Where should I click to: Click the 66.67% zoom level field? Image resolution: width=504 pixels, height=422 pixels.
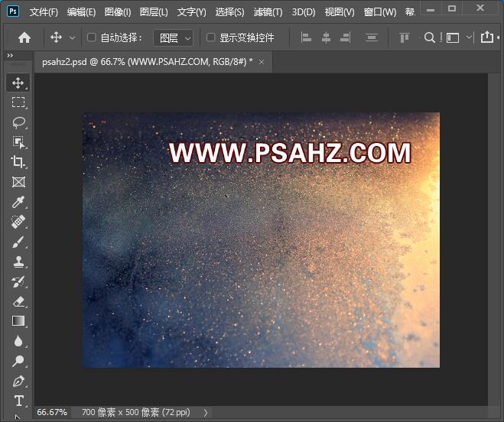pyautogui.click(x=52, y=412)
